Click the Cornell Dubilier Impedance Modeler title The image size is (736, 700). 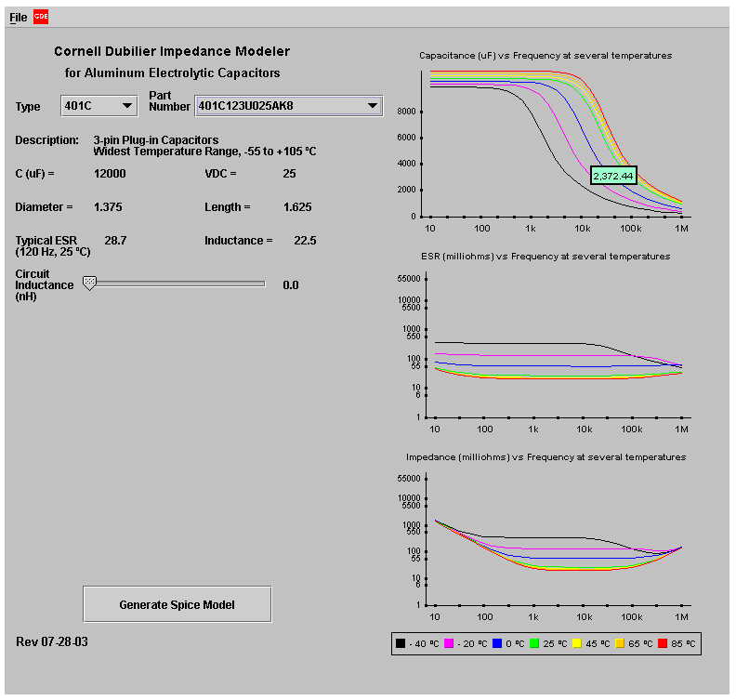click(172, 51)
